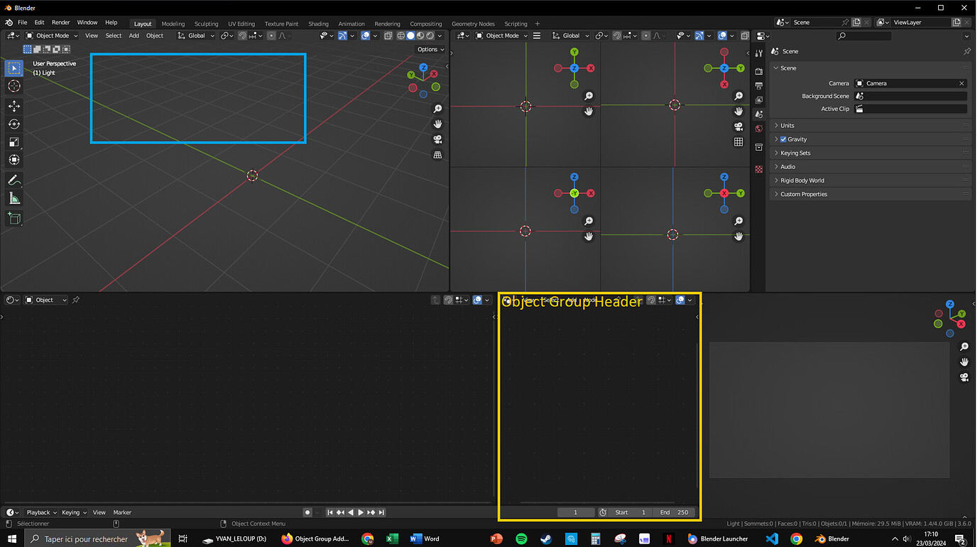Toggle Use Preview Range clock in timeline
980x547 pixels.
point(603,512)
